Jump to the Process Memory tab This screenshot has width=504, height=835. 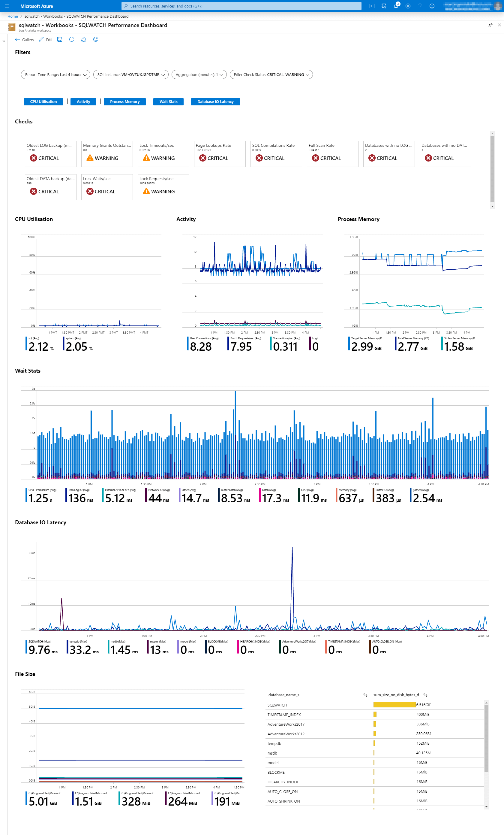click(x=124, y=102)
